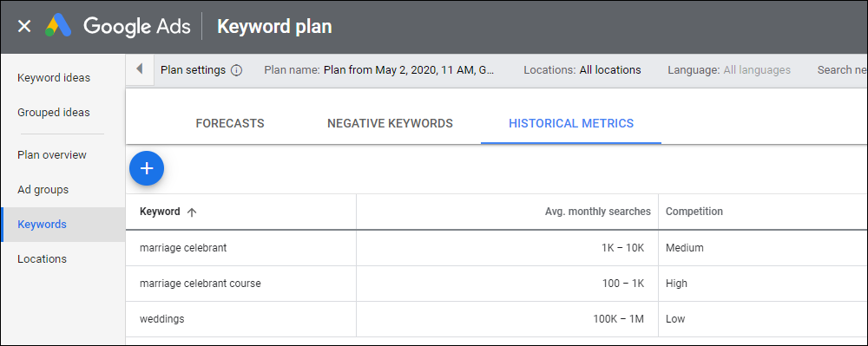This screenshot has height=346, width=868.
Task: Click the Google Ads logo icon
Action: pos(58,26)
